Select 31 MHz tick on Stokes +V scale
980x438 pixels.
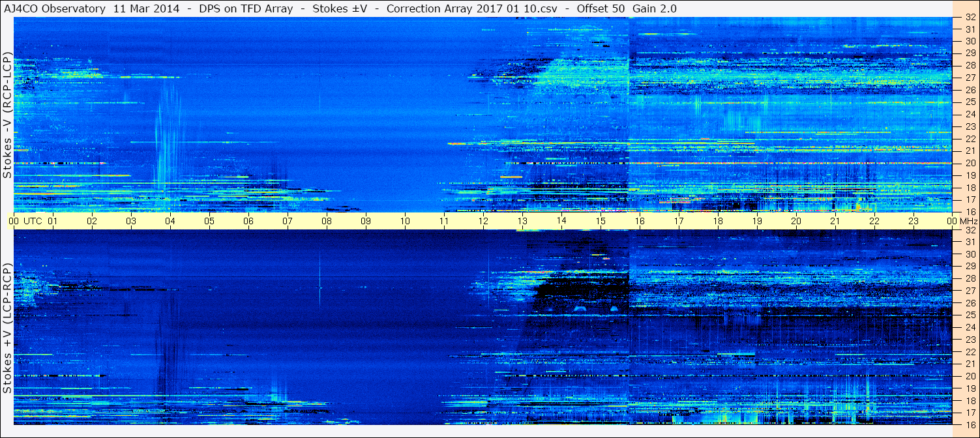click(x=970, y=242)
